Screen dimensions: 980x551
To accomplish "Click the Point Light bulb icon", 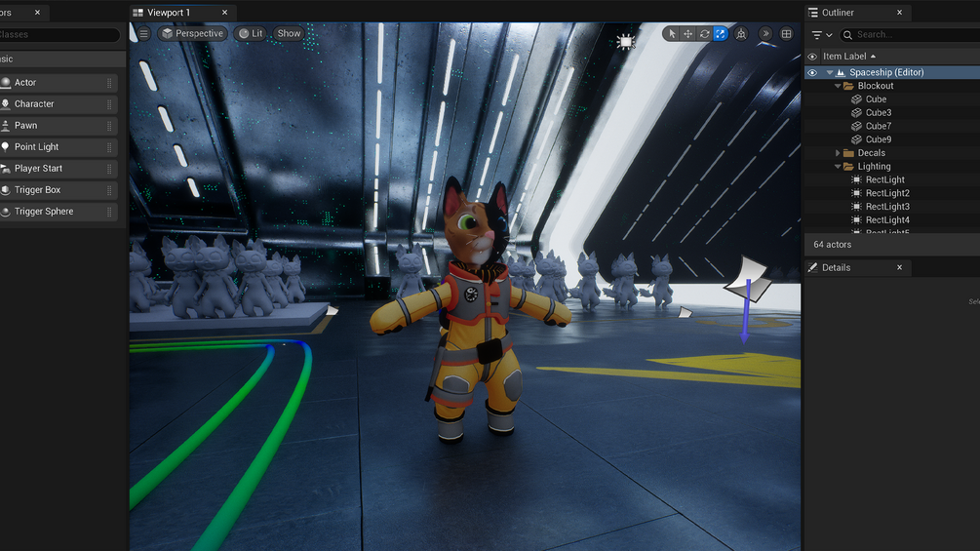I will (x=5, y=147).
